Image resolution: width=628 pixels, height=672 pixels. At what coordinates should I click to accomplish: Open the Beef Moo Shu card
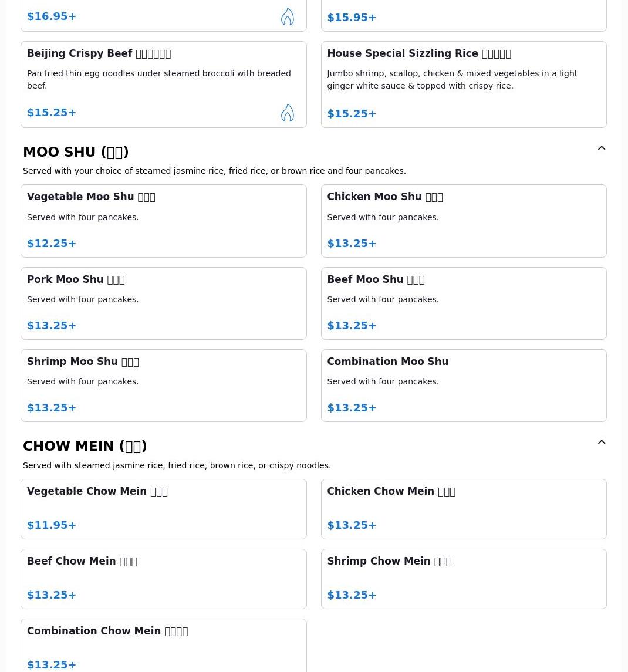[x=463, y=303]
